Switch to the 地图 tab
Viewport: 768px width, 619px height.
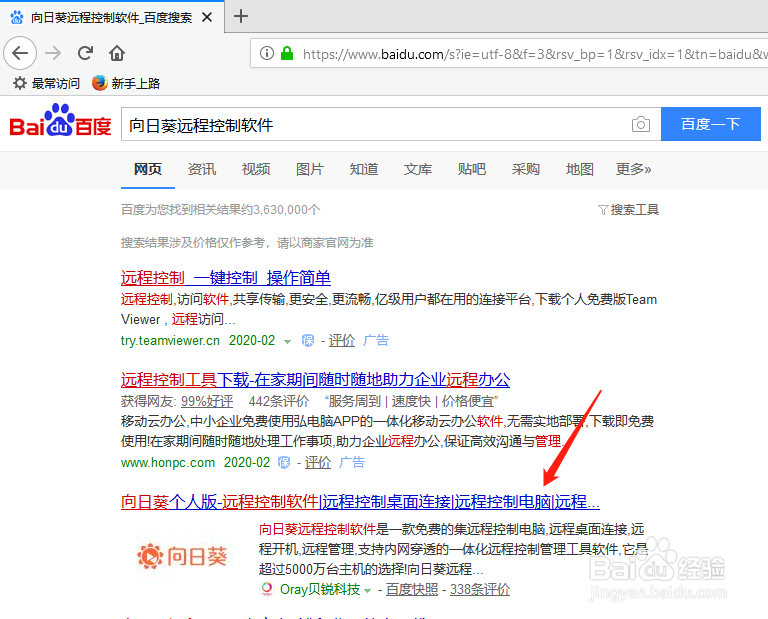coord(579,169)
